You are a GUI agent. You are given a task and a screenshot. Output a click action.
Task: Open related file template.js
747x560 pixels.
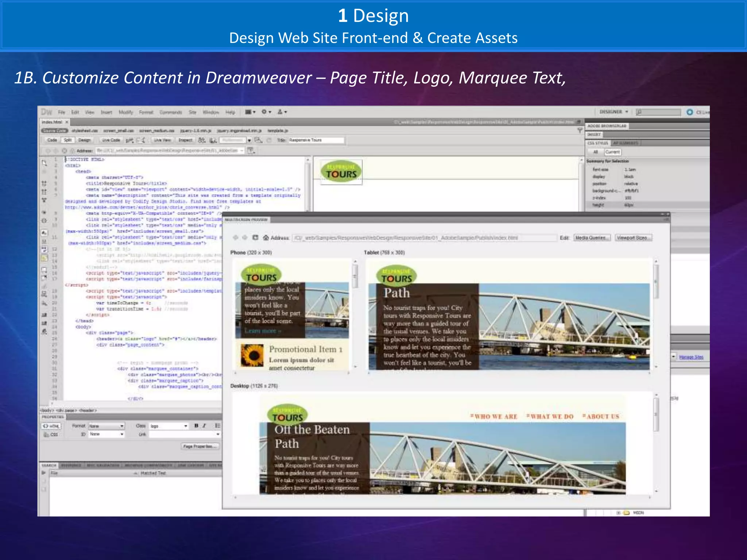coord(278,131)
